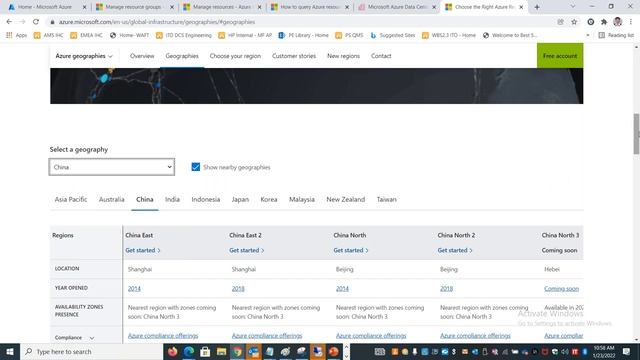Open the 2018 year link for China East 2
This screenshot has height=360, width=640.
pyautogui.click(x=238, y=289)
